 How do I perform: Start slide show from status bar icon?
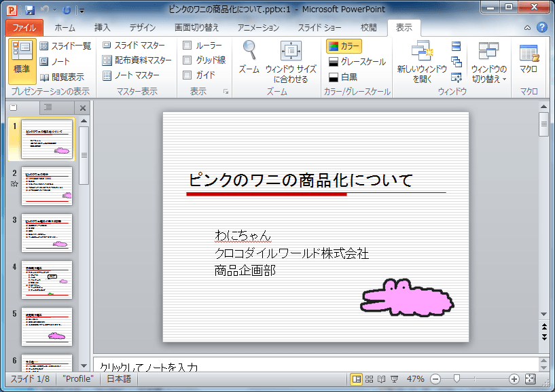(x=394, y=379)
